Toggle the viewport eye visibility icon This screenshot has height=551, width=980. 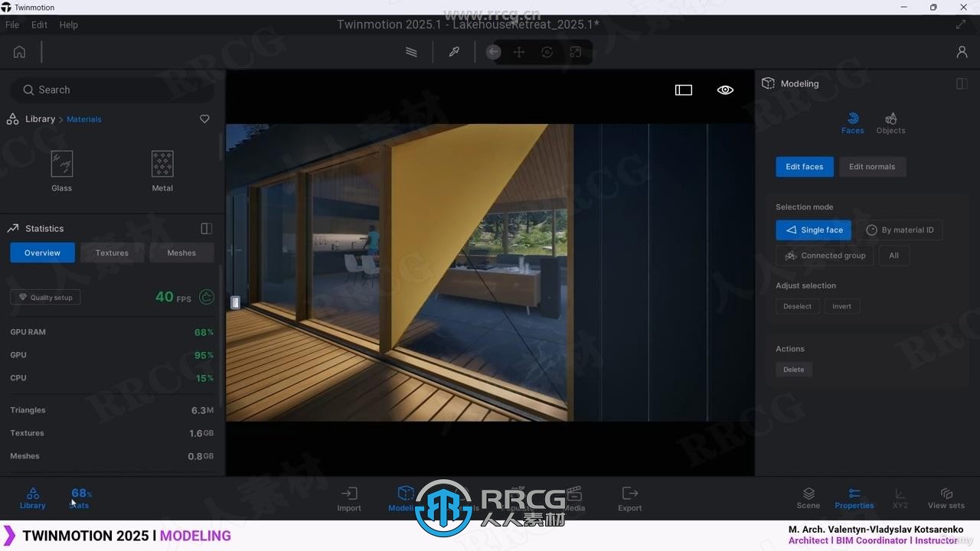725,90
